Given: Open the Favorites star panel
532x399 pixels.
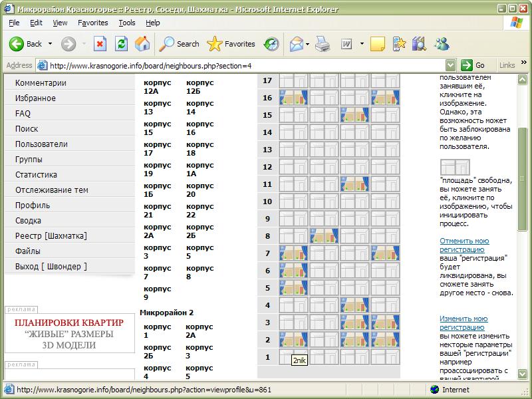Looking at the screenshot, I should pos(231,44).
